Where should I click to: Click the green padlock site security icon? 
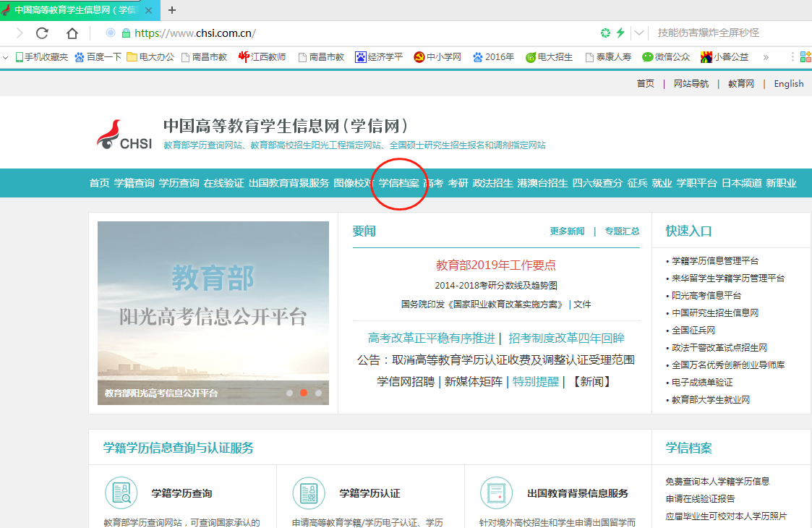pos(127,33)
